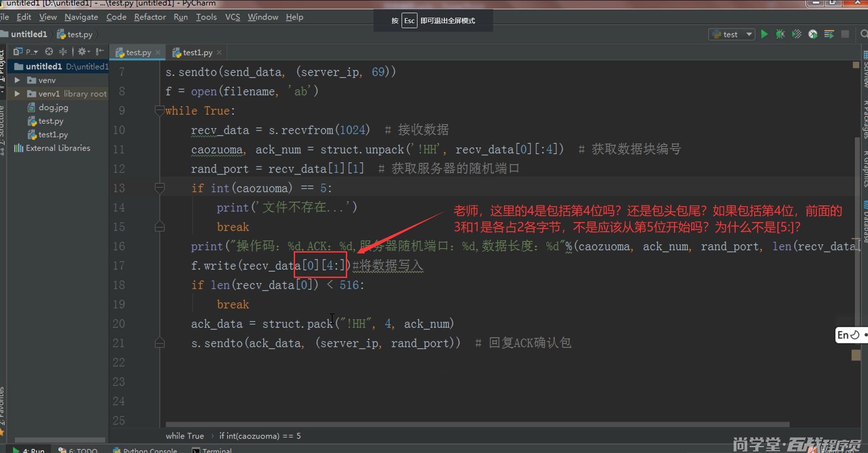Open the Run menu

[x=180, y=17]
